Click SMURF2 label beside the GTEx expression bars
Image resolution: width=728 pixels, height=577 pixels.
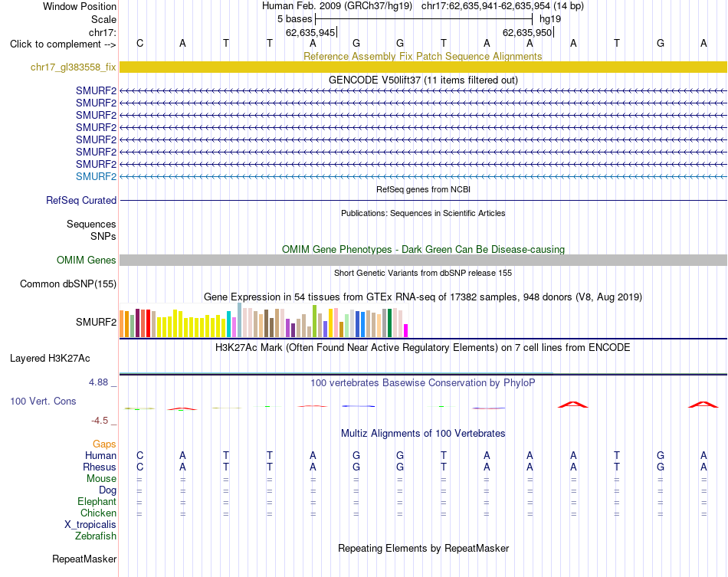(96, 322)
